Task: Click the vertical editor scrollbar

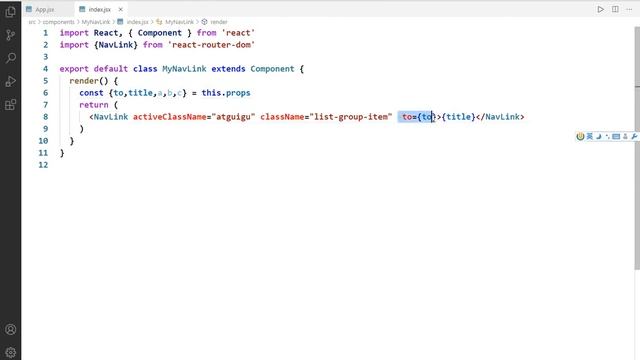Action: click(x=637, y=147)
